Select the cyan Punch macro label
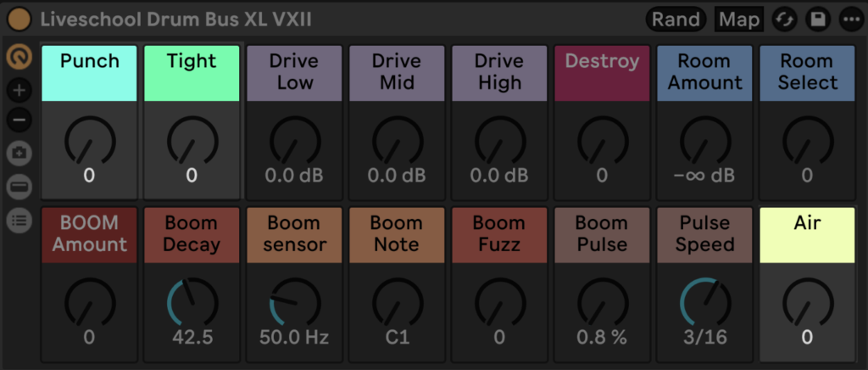The image size is (868, 370). point(90,73)
